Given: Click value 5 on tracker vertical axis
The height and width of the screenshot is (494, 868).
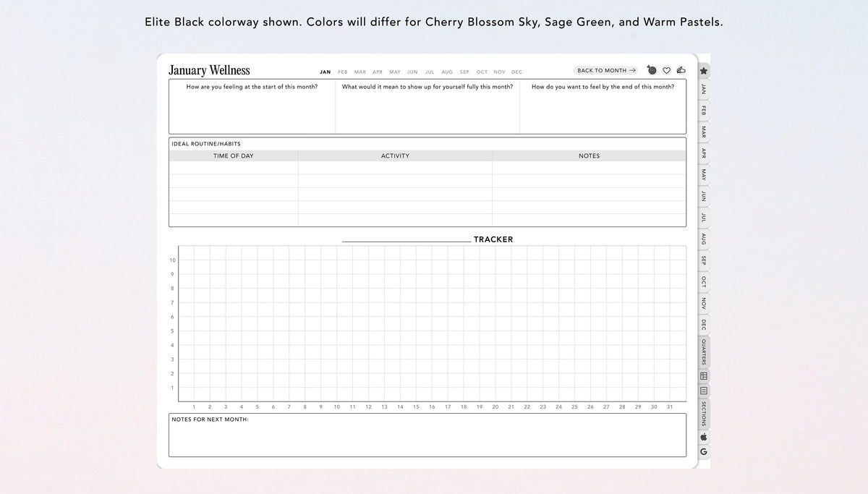Looking at the screenshot, I should coord(172,331).
